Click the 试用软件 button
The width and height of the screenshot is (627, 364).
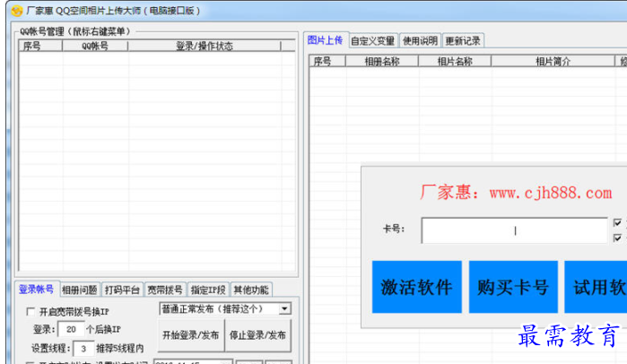click(596, 287)
